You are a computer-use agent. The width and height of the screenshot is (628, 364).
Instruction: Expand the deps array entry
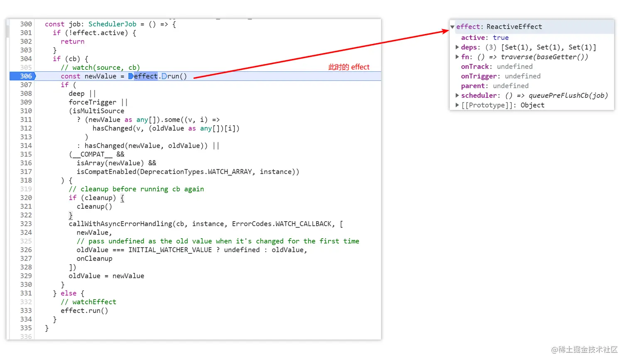click(x=457, y=47)
